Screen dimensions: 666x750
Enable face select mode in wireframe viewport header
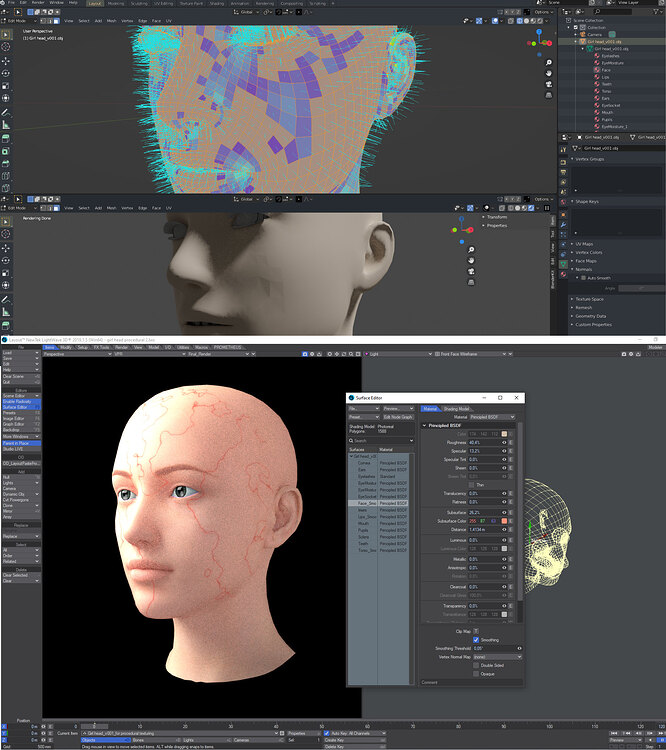point(56,21)
